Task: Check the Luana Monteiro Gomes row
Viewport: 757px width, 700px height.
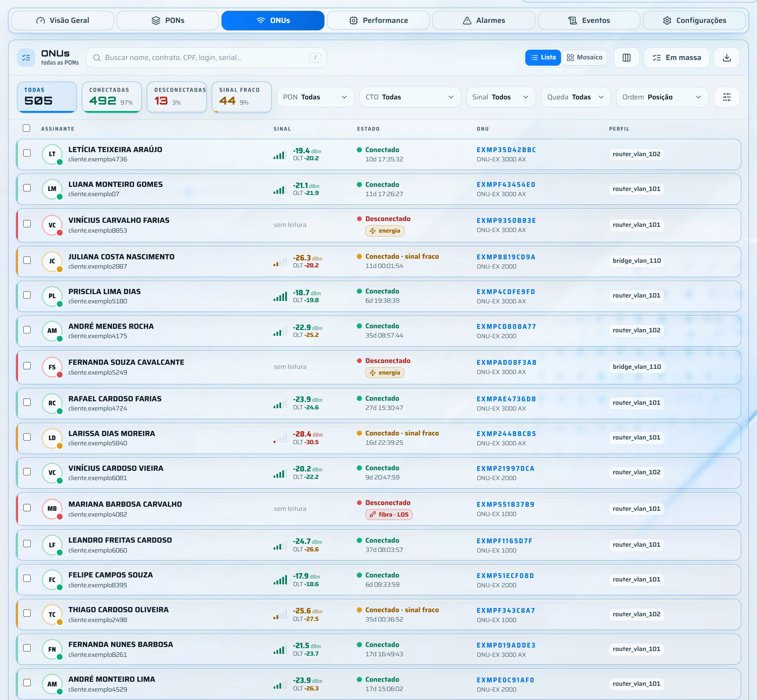Action: pos(27,188)
